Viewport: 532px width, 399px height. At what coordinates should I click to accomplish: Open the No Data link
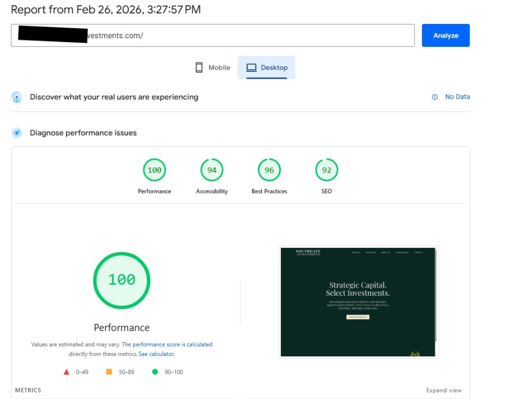click(x=458, y=97)
